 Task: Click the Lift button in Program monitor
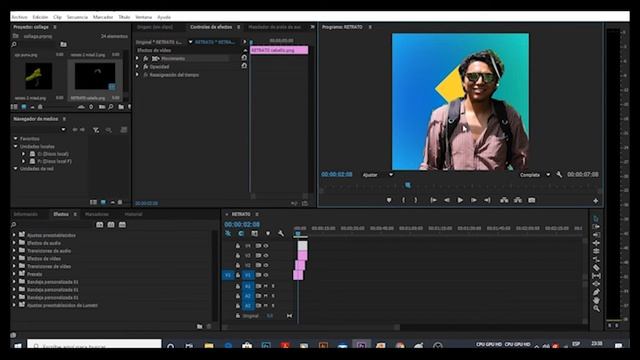[504, 200]
